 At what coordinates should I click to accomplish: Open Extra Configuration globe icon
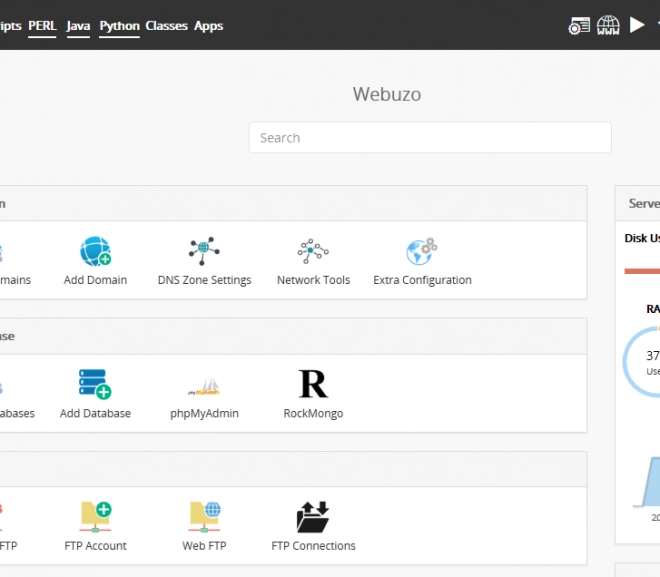(422, 251)
